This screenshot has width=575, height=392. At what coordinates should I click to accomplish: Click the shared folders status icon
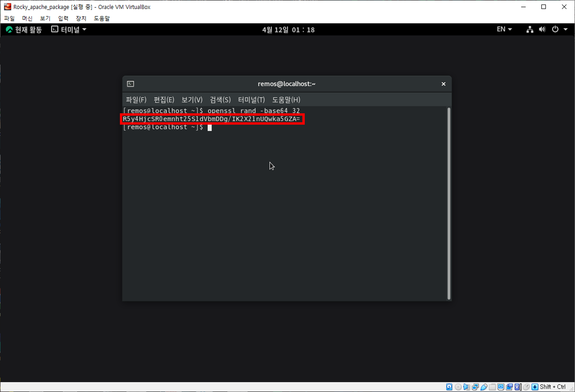tap(492, 387)
